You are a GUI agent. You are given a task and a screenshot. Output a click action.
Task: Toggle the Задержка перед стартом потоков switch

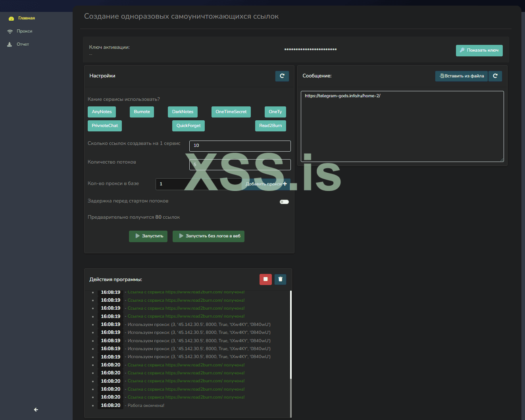click(284, 202)
